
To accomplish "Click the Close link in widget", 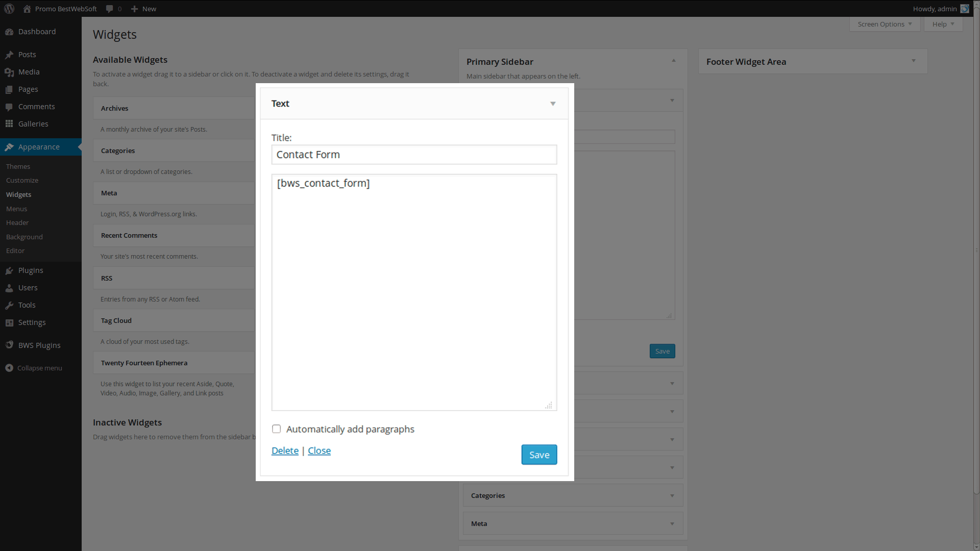I will 319,450.
